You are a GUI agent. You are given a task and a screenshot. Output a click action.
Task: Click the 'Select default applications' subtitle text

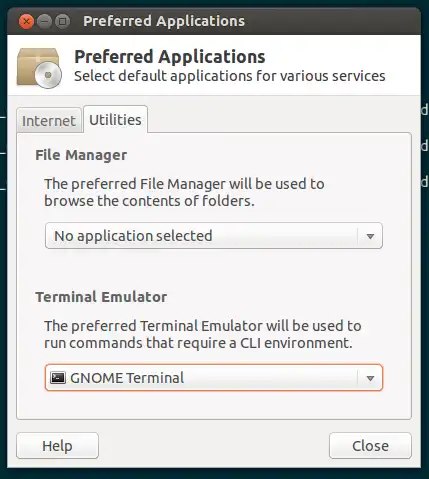[x=230, y=76]
